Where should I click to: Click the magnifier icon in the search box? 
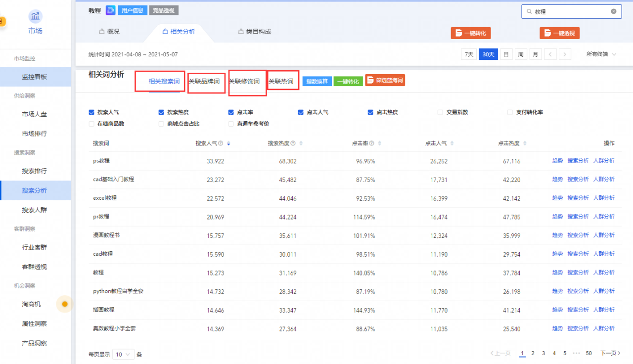(529, 11)
